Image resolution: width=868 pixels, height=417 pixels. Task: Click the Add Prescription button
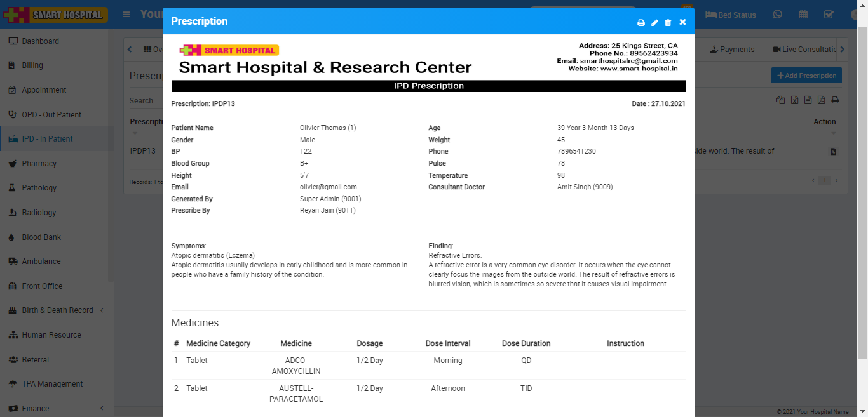click(806, 76)
